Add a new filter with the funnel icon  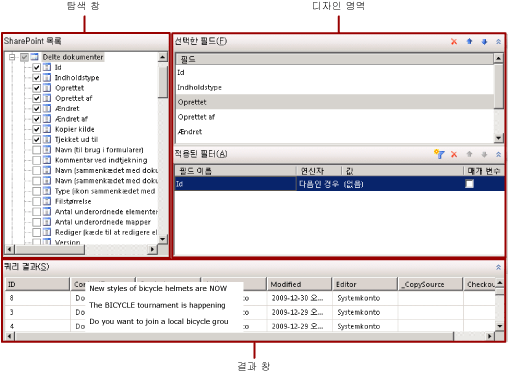[439, 154]
